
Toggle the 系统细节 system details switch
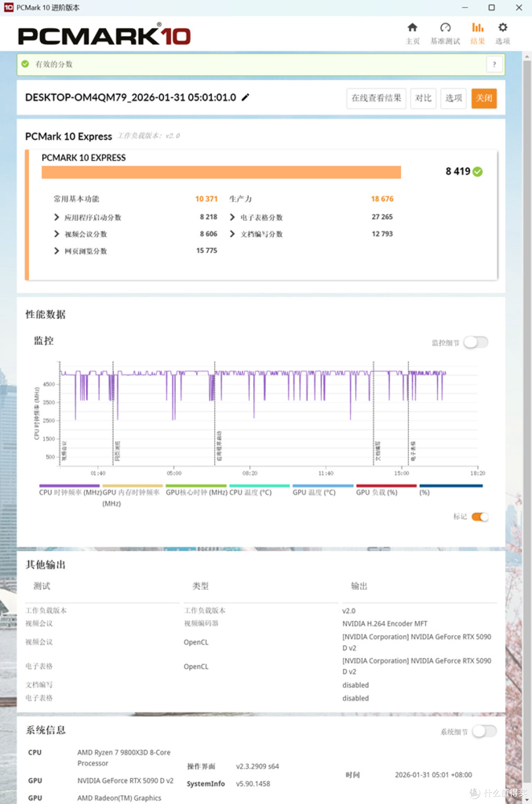tap(485, 732)
